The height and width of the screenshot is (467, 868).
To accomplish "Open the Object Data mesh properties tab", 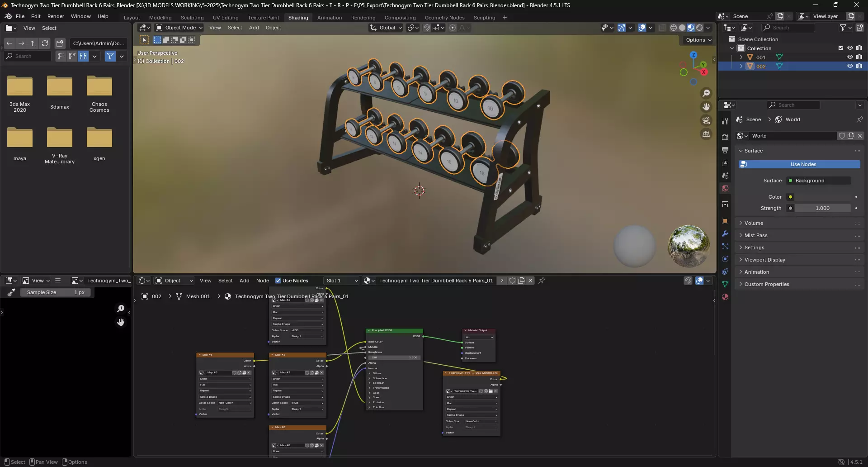I will [725, 284].
